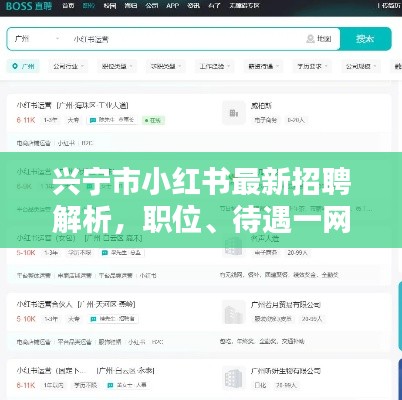This screenshot has width=402, height=400.
Task: Expand the 公司行业 filter dropdown
Action: click(x=68, y=66)
